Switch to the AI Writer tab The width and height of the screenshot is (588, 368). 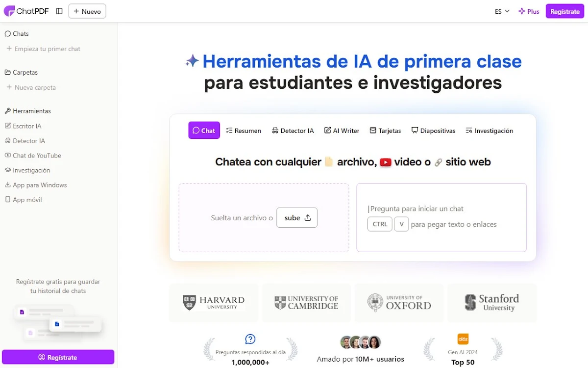click(342, 131)
